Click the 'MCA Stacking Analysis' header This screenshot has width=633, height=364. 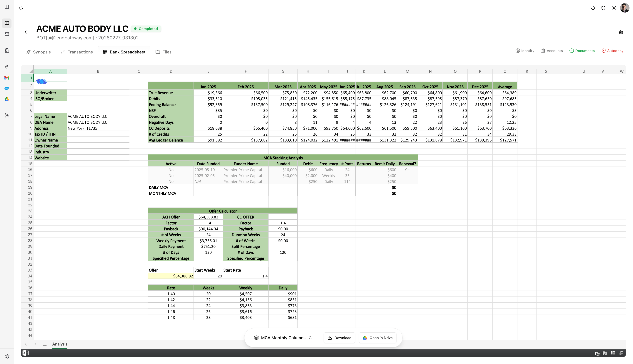tap(283, 158)
